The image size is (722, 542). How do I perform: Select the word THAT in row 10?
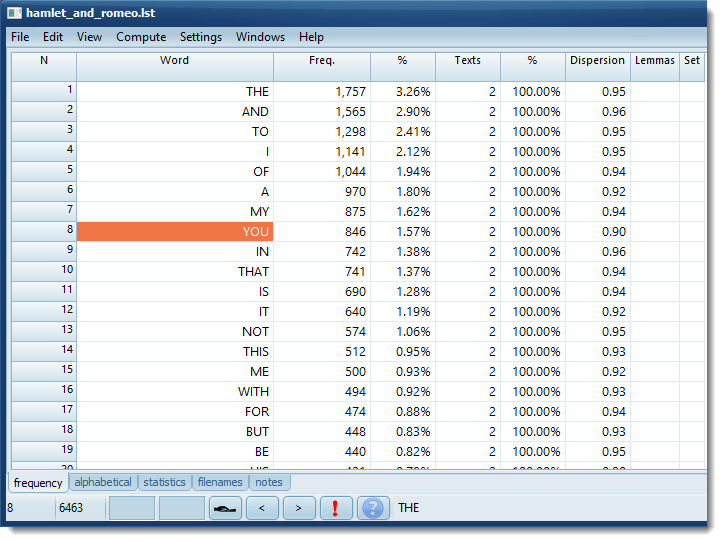(253, 272)
